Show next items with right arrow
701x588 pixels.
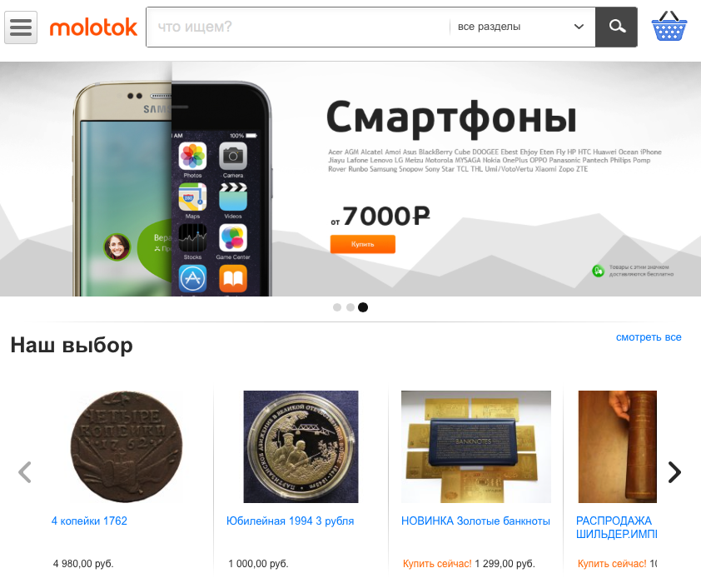pyautogui.click(x=674, y=472)
